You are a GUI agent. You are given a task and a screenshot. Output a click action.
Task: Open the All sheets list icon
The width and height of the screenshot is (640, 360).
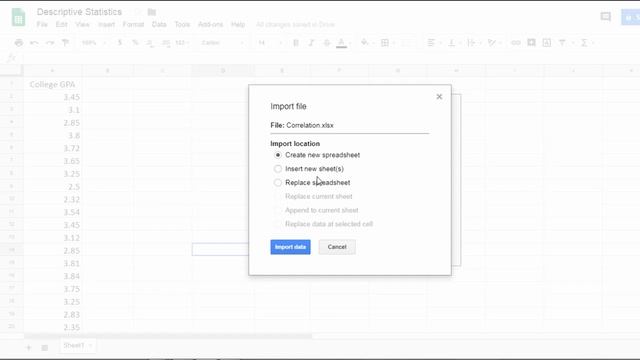(45, 348)
